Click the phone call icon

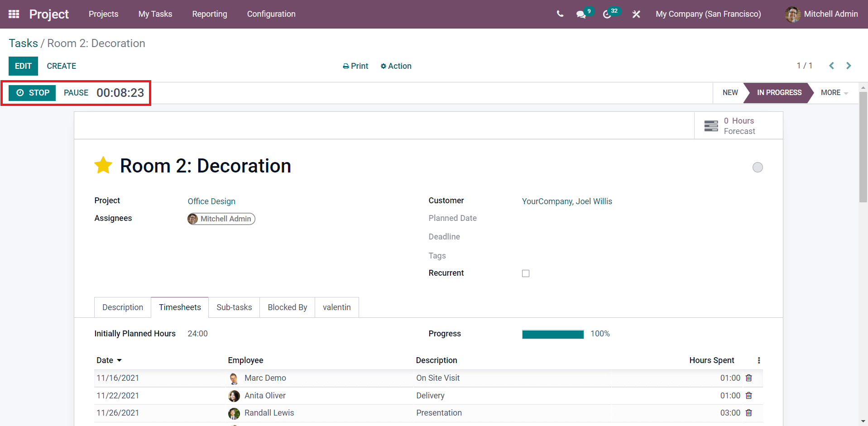point(560,14)
